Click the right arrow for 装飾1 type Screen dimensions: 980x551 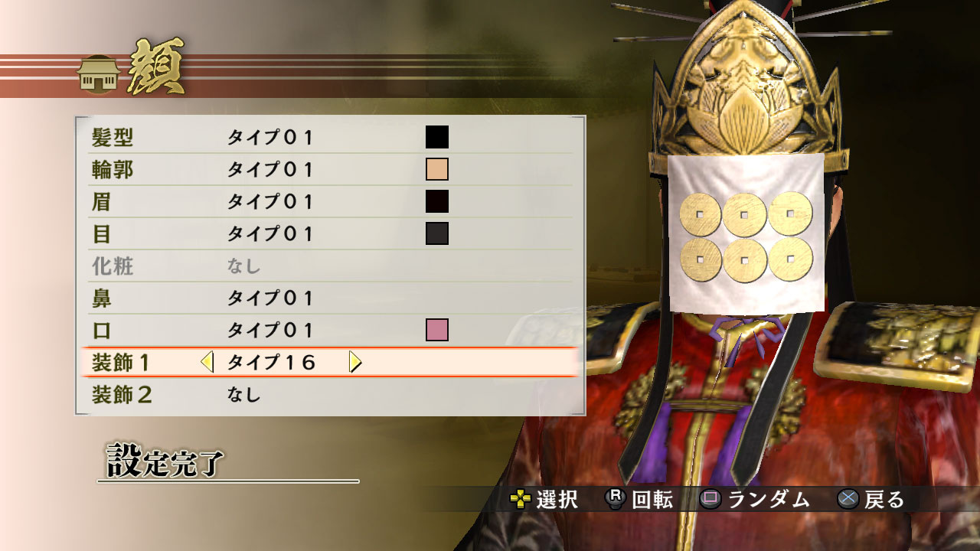pyautogui.click(x=354, y=362)
